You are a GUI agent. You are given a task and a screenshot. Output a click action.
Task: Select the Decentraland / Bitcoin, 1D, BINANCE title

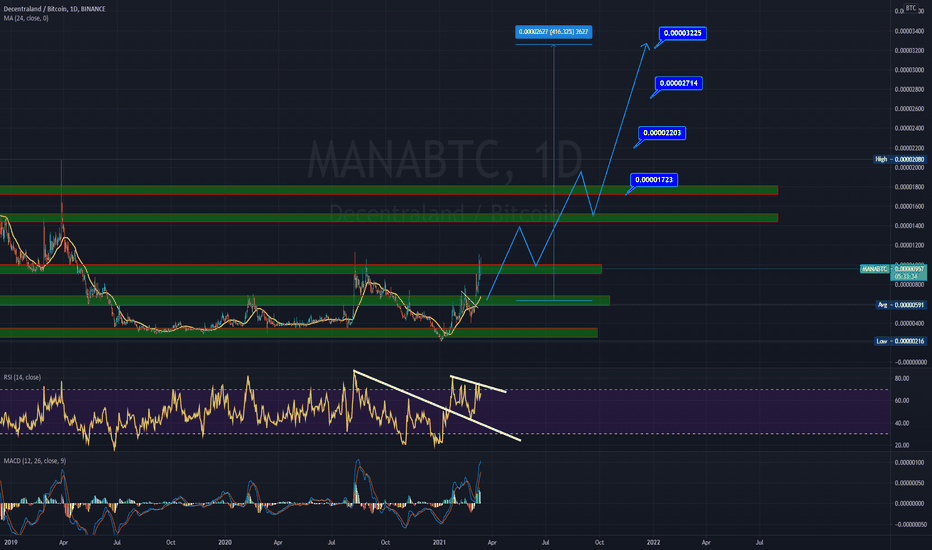(55, 9)
